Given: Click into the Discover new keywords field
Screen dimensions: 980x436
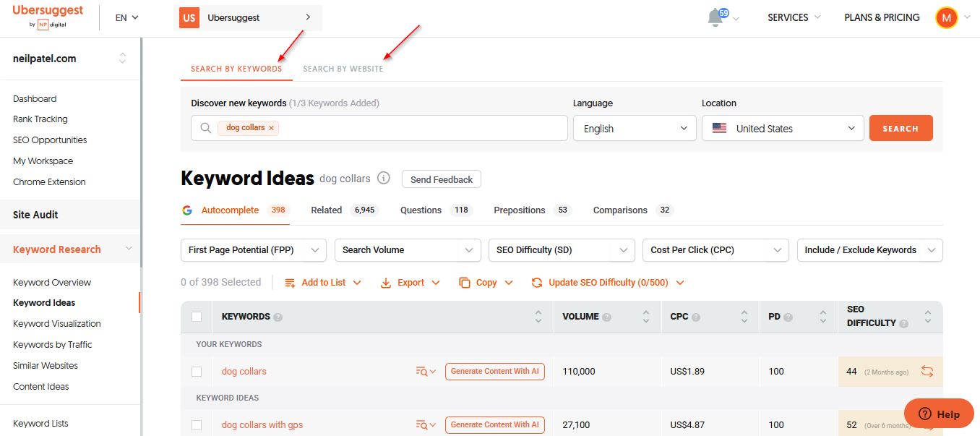Looking at the screenshot, I should [419, 128].
